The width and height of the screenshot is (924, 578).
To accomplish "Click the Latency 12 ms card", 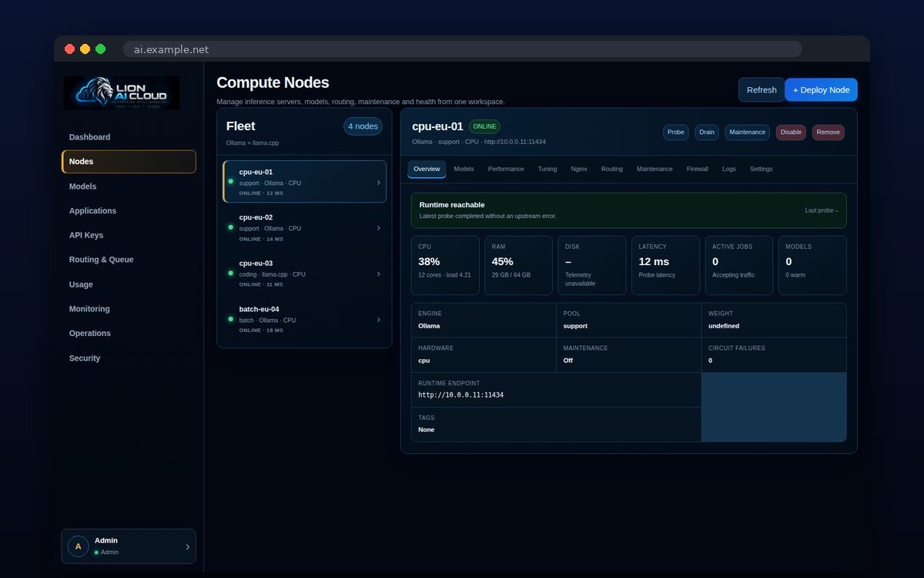I will (666, 266).
